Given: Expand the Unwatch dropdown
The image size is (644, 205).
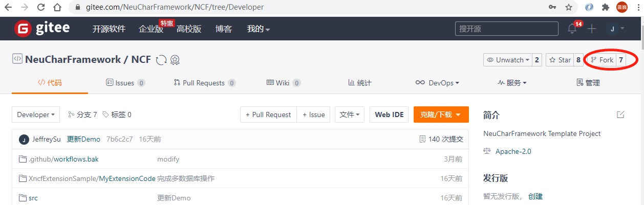Looking at the screenshot, I should (508, 60).
